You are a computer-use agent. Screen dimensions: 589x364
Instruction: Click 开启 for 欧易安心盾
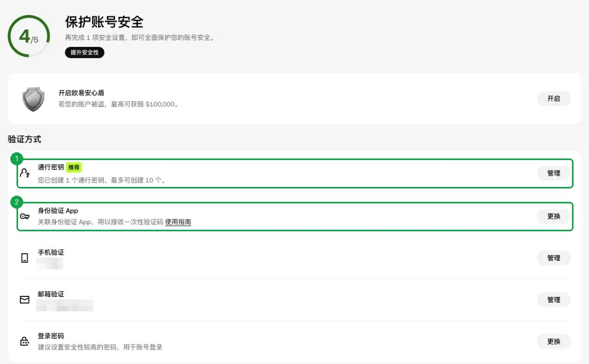tap(553, 99)
